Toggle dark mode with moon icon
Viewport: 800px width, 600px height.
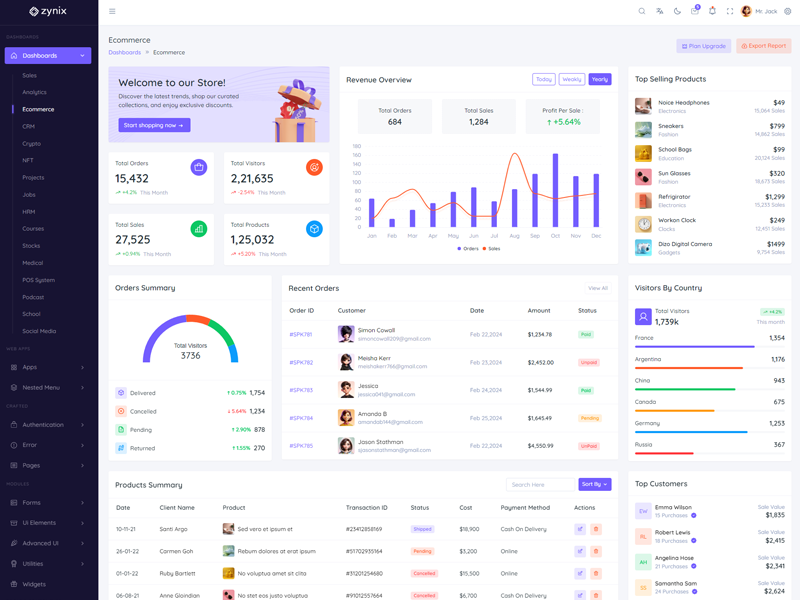point(677,11)
